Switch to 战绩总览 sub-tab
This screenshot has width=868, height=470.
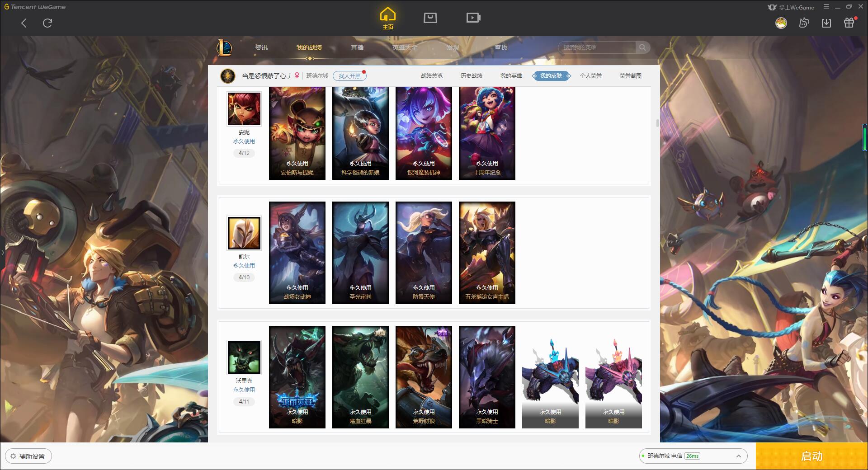(432, 76)
